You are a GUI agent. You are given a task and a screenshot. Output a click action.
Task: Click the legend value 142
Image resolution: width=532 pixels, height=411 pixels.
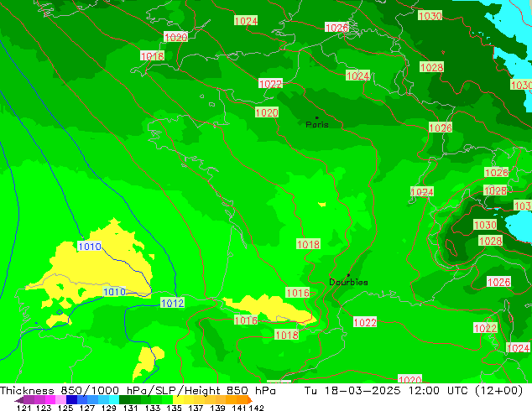[257, 408]
